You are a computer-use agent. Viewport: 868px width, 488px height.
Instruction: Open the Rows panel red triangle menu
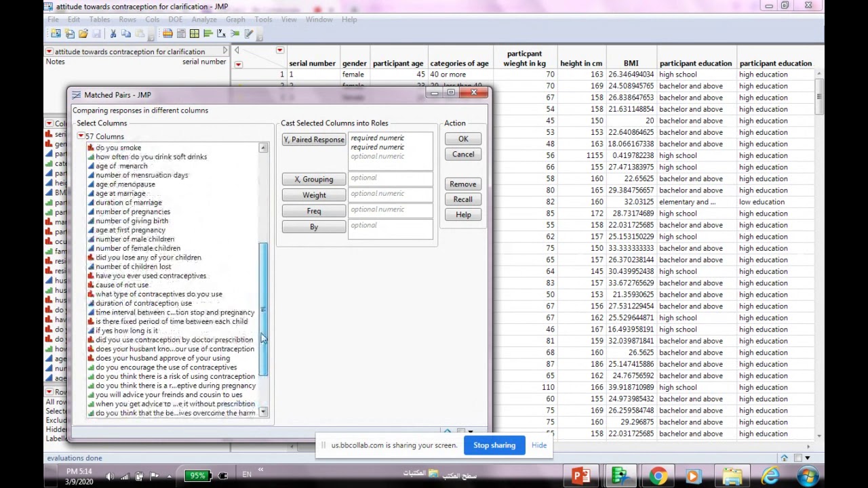[x=49, y=392]
